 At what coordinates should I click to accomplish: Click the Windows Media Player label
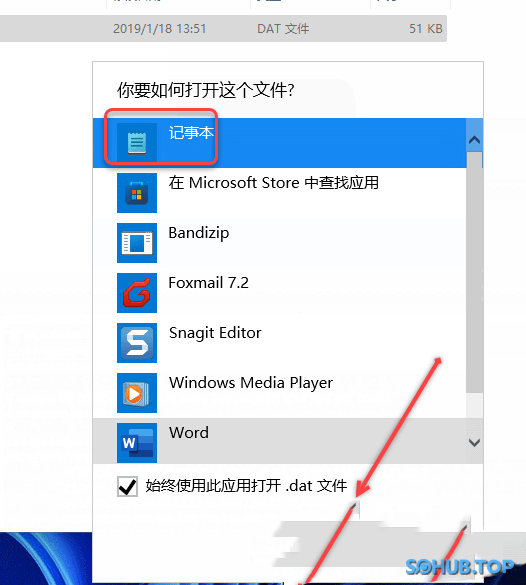(x=251, y=383)
